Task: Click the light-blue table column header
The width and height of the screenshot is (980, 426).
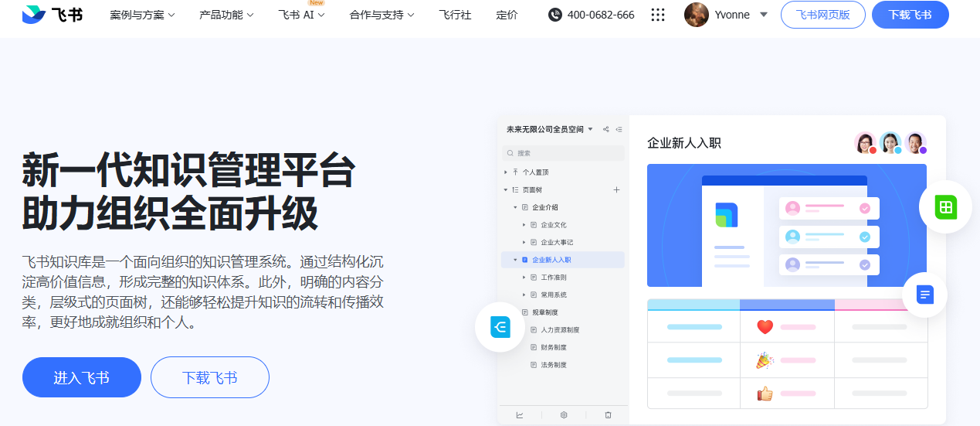Action: click(693, 305)
